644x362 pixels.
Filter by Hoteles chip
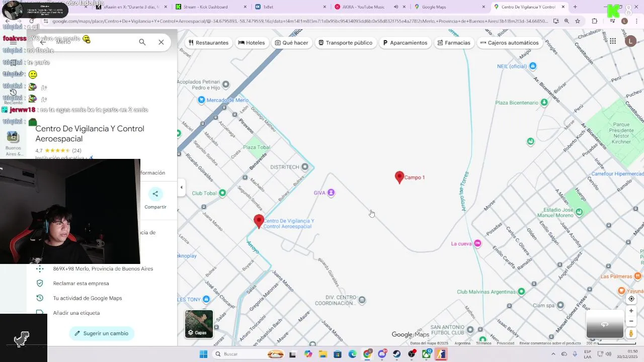coord(251,43)
